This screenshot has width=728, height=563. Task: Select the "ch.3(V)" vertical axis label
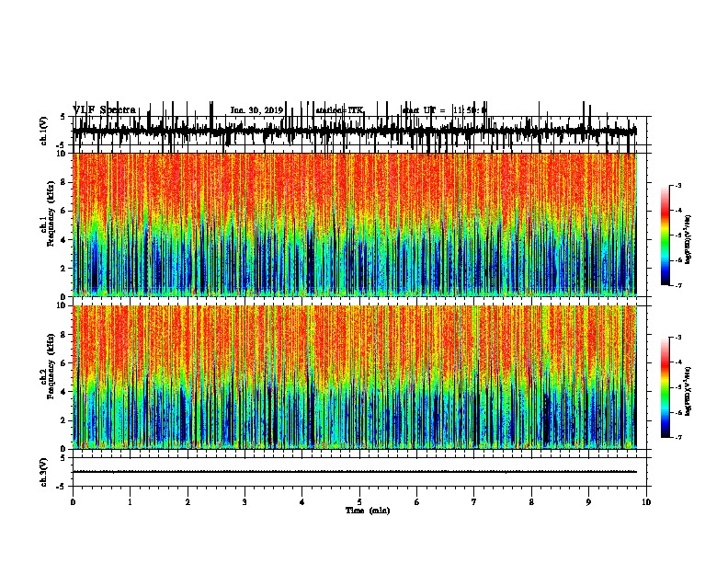coord(43,473)
